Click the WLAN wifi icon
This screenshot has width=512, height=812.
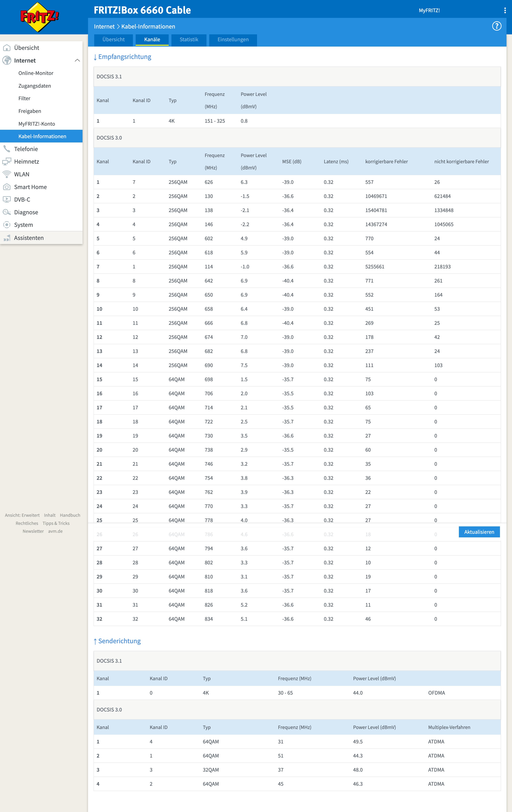[x=7, y=174]
